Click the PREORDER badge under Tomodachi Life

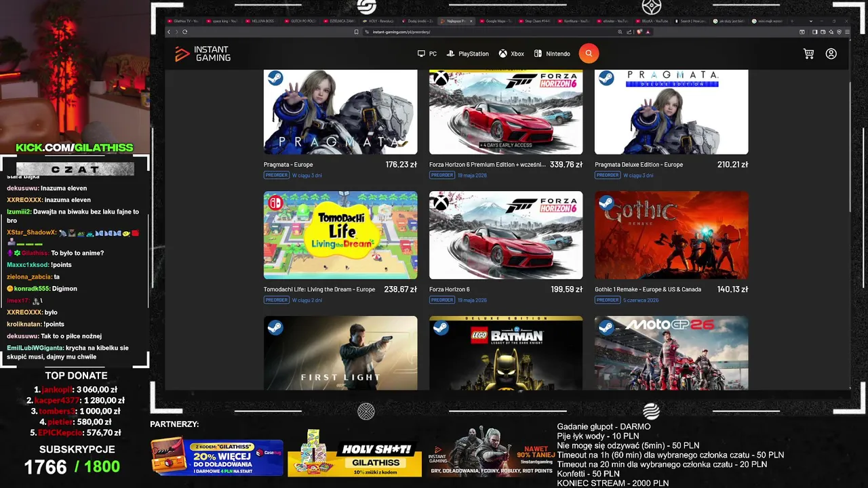point(276,300)
